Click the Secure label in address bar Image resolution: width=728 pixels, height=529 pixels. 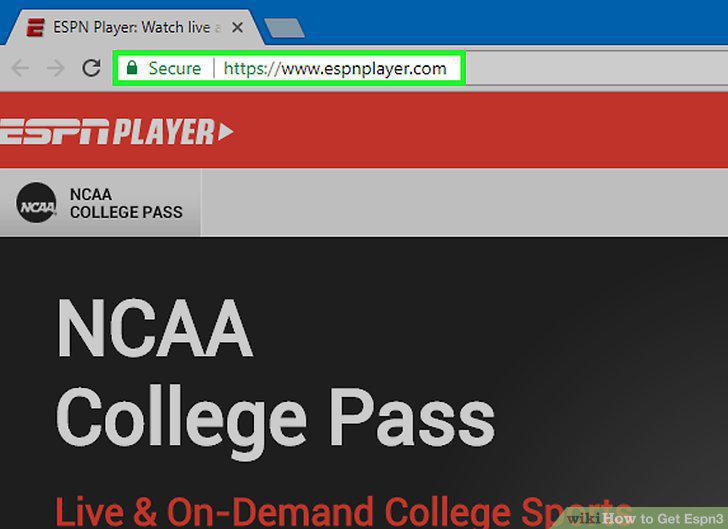point(175,69)
